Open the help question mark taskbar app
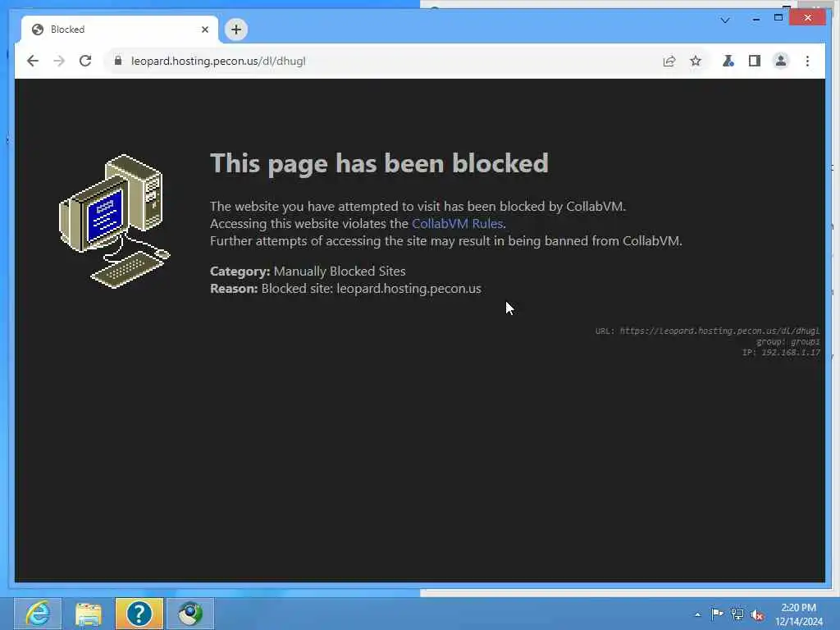 point(139,614)
